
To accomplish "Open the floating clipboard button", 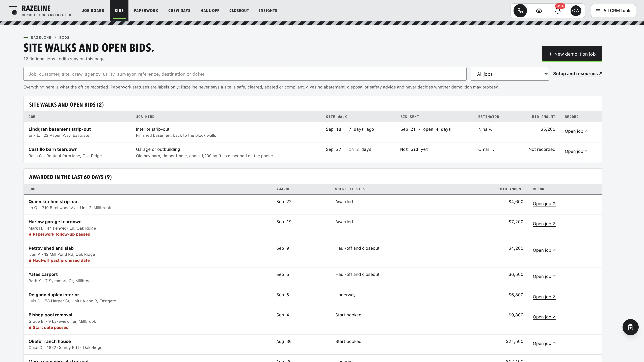I will (630, 327).
